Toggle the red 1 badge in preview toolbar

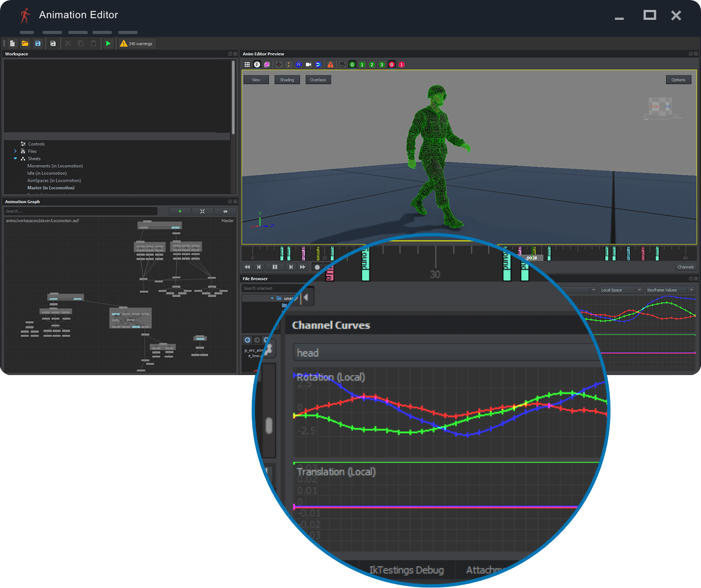(401, 64)
